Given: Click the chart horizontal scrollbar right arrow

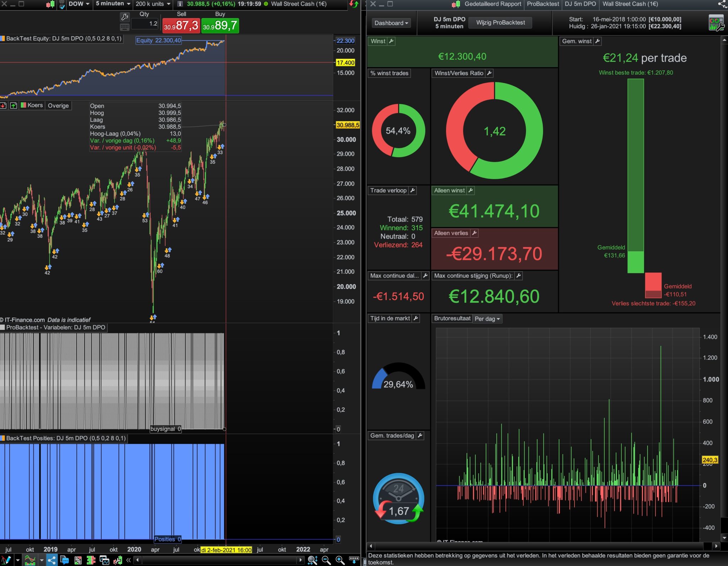Looking at the screenshot, I should click(x=301, y=560).
